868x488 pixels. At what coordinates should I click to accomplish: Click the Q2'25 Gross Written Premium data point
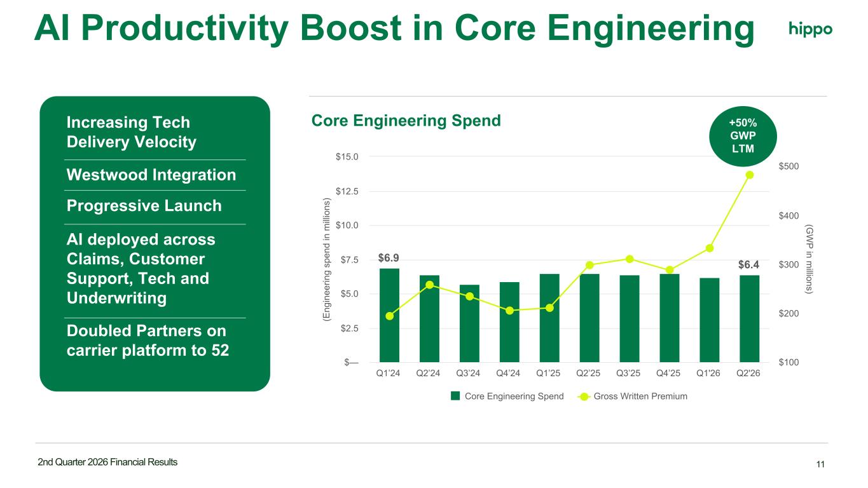pyautogui.click(x=589, y=265)
